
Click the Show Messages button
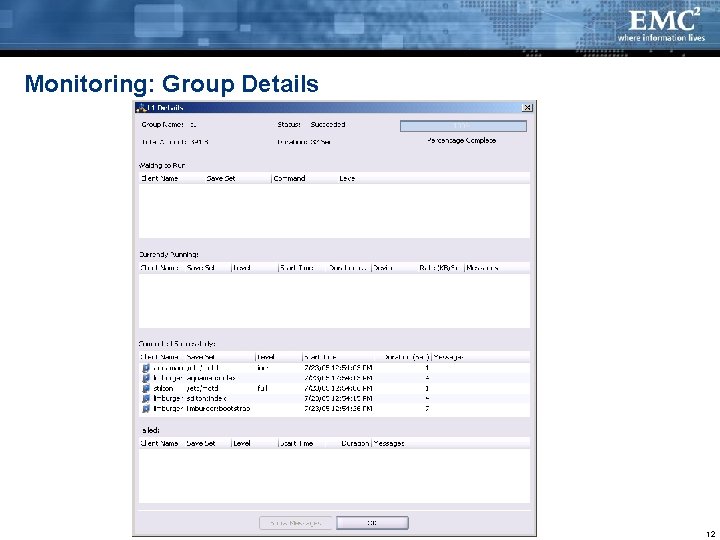[296, 523]
